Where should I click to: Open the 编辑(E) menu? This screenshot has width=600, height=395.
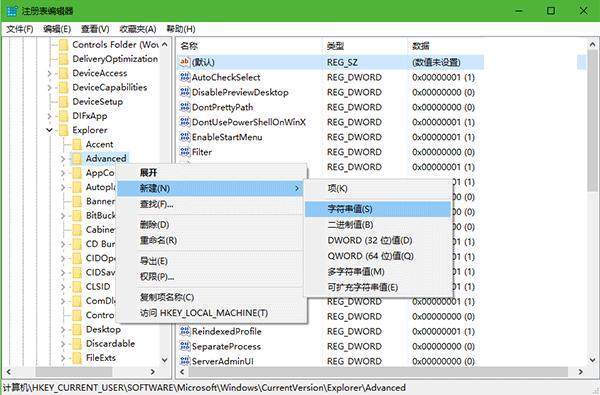pyautogui.click(x=57, y=29)
